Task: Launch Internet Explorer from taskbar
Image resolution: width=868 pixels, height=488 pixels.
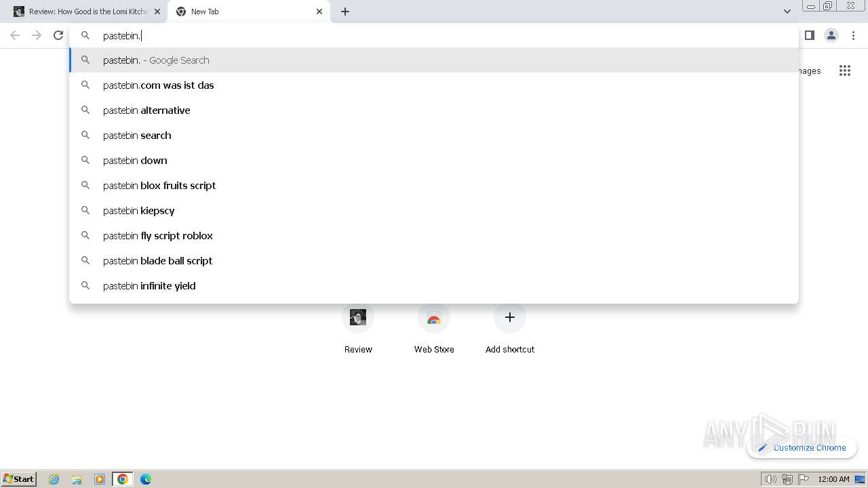Action: click(54, 479)
